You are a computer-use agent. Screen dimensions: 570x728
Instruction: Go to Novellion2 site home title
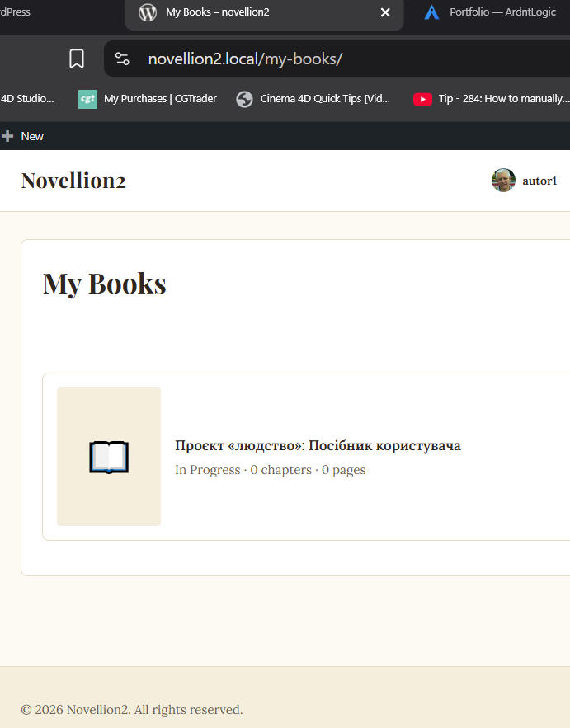pos(73,181)
